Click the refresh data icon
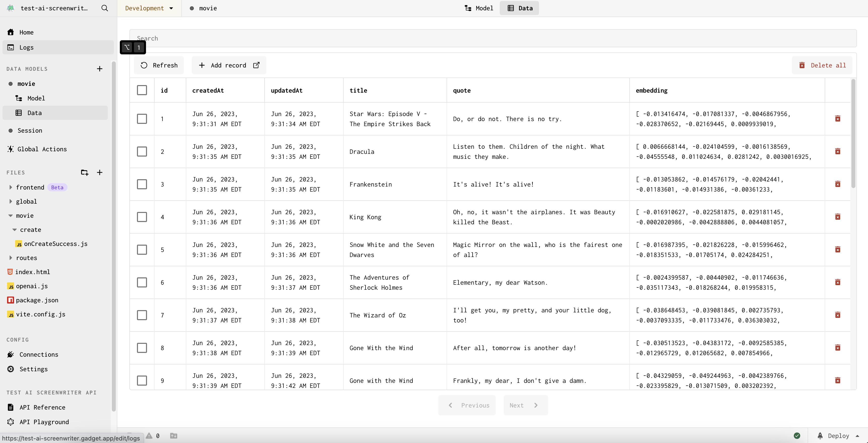This screenshot has width=868, height=443. click(144, 65)
